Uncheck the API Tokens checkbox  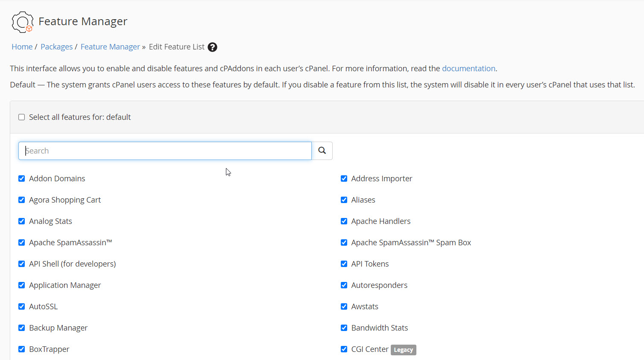(344, 264)
